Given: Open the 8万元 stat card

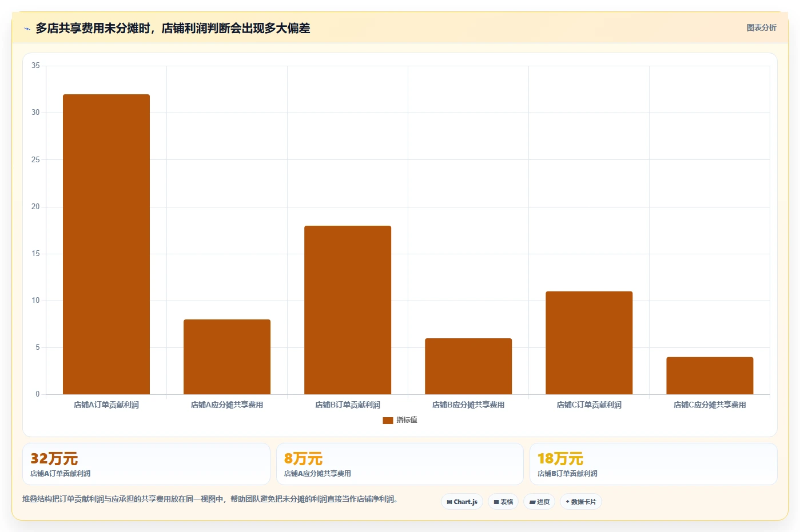Looking at the screenshot, I should click(x=400, y=464).
